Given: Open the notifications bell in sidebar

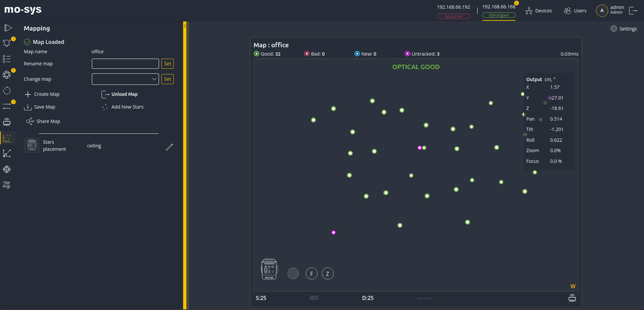Looking at the screenshot, I should point(8,43).
